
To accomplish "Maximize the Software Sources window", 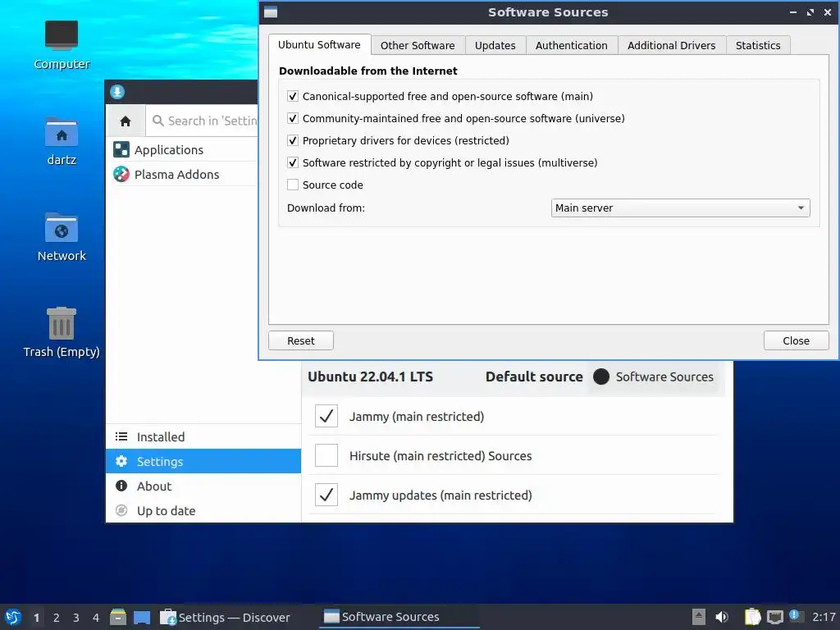I will tap(810, 12).
